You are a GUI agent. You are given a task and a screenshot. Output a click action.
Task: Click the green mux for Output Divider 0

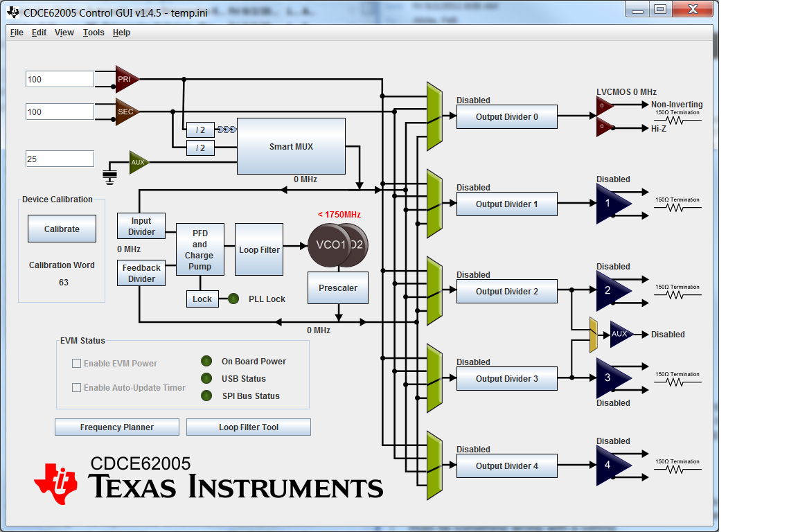click(x=434, y=116)
